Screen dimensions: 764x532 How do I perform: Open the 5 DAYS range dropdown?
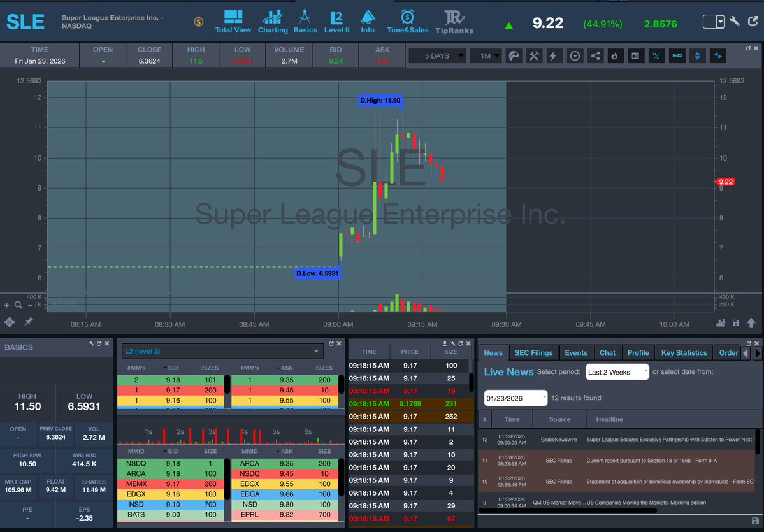(x=437, y=56)
